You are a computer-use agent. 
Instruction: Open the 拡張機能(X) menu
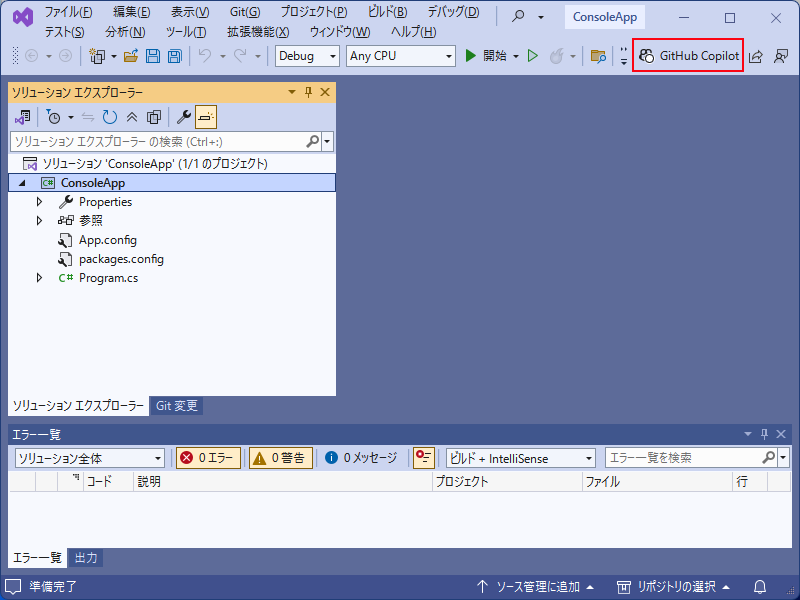258,32
